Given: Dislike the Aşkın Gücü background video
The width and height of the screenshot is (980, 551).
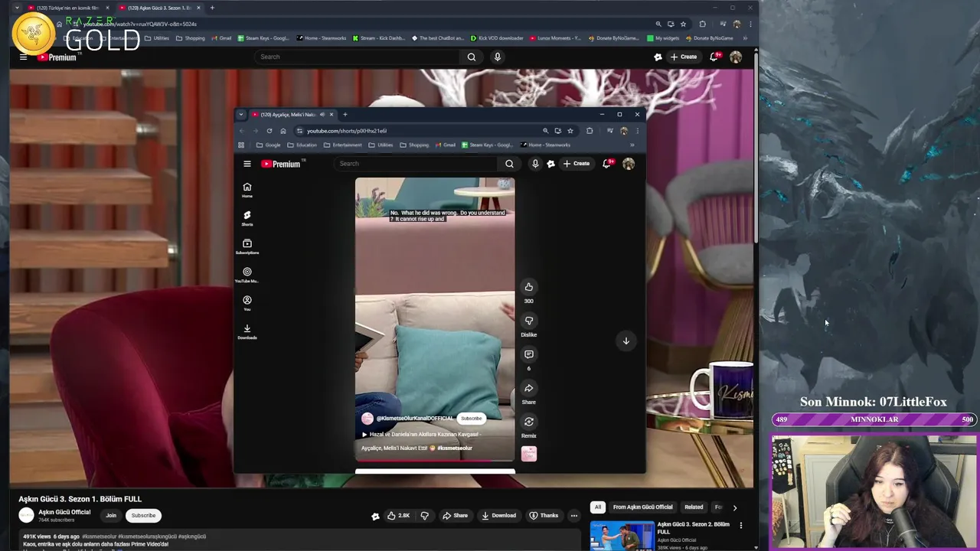Looking at the screenshot, I should tap(425, 516).
